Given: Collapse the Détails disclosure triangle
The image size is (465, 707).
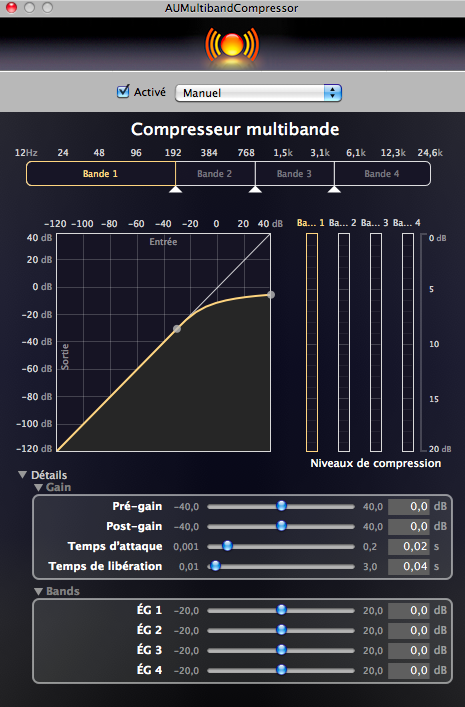Looking at the screenshot, I should (x=23, y=474).
